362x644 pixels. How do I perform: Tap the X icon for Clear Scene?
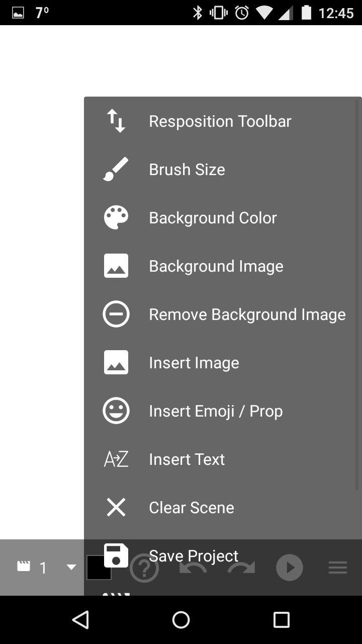click(x=116, y=508)
